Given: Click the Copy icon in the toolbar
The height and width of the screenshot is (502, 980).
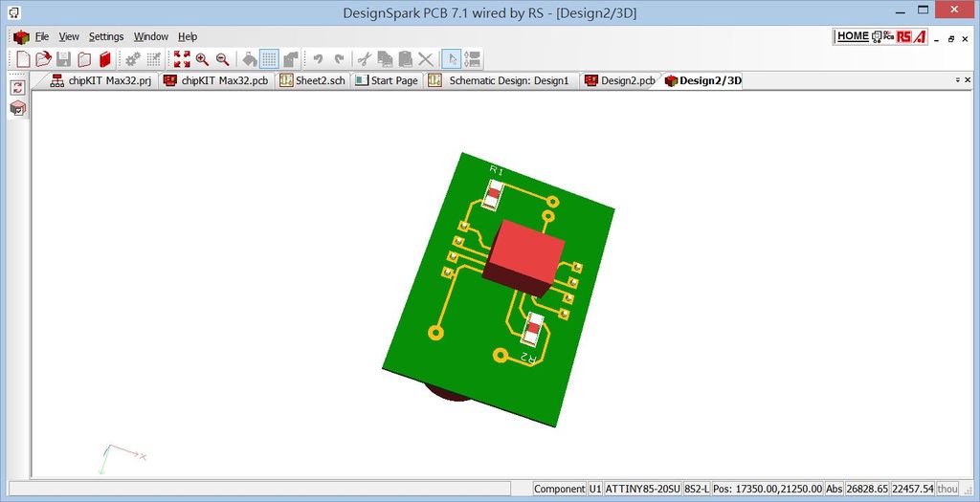Looking at the screenshot, I should click(x=385, y=59).
